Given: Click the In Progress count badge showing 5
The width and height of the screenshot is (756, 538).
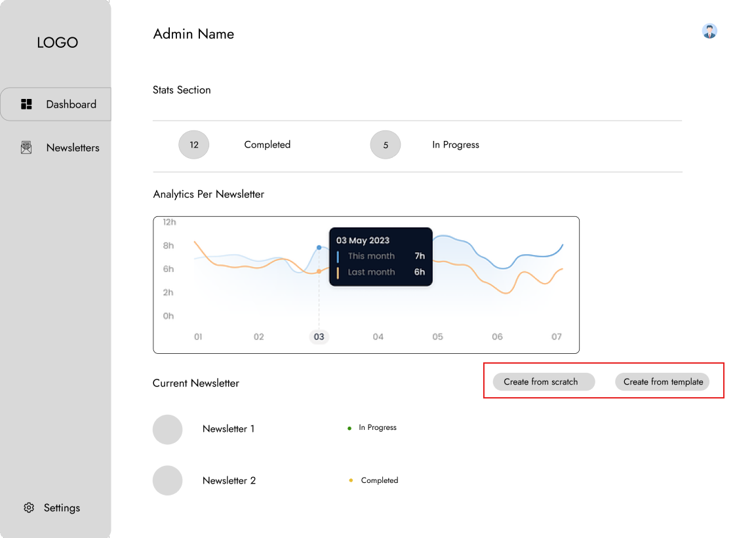Looking at the screenshot, I should (x=386, y=145).
